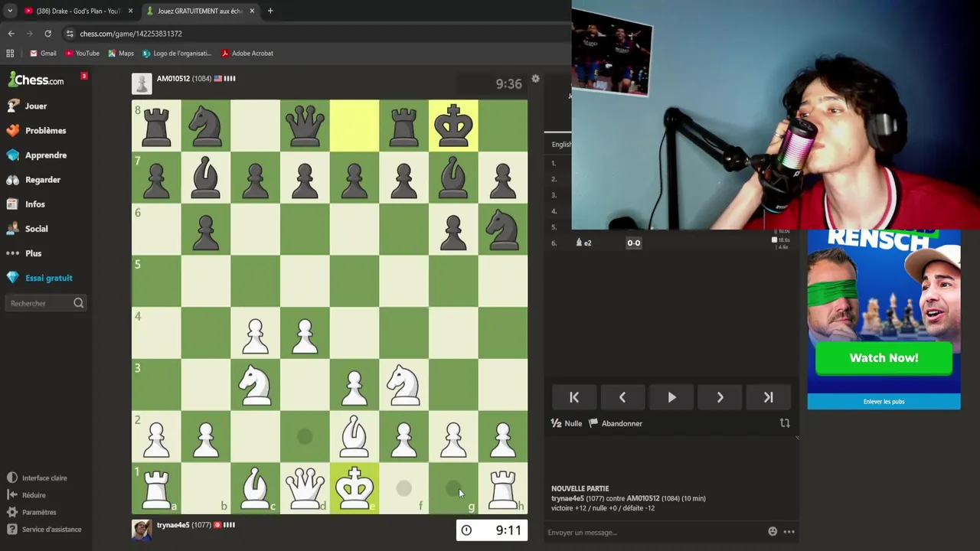Click the search magnifier icon
Screen dimensions: 980x551
tap(78, 303)
